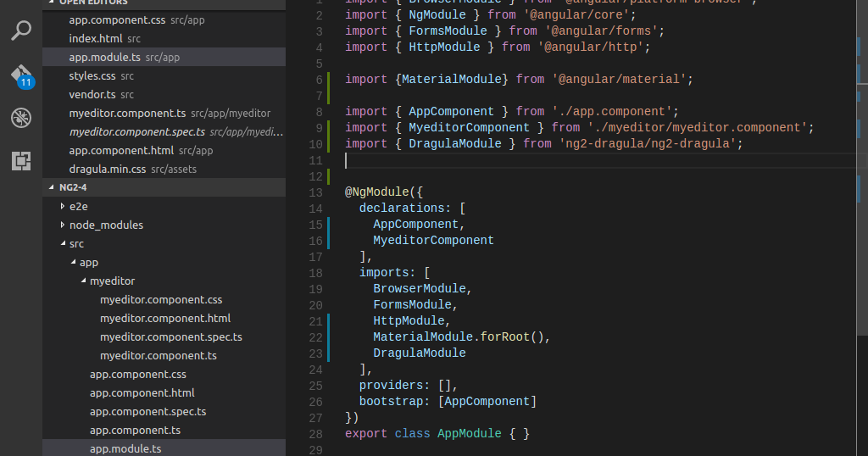Open the Search view in activity bar

pos(21,31)
